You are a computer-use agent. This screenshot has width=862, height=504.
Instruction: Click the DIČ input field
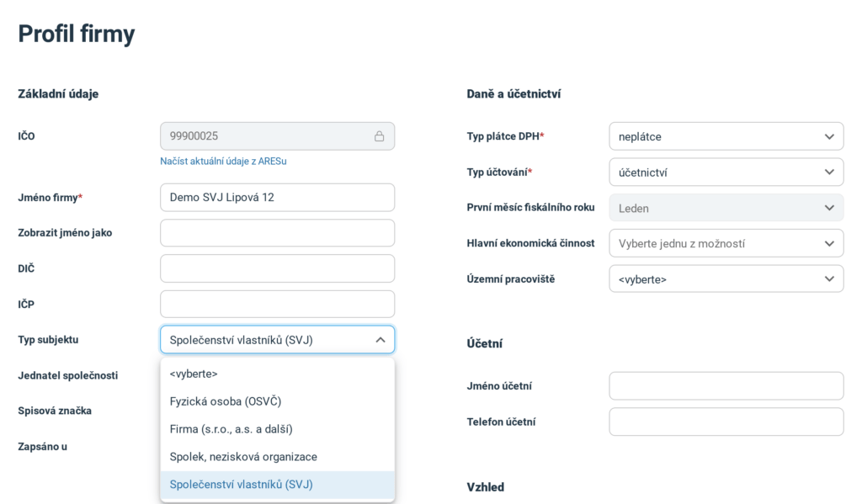(x=277, y=268)
